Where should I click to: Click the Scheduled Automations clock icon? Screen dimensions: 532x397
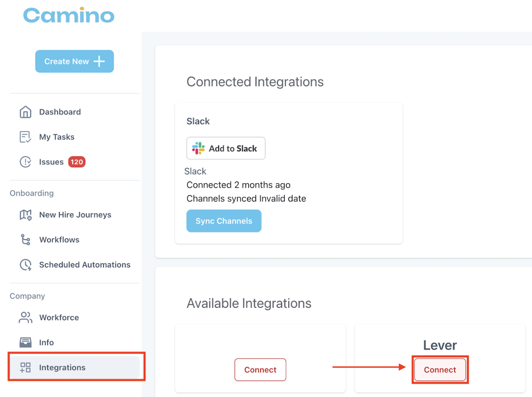pos(26,265)
